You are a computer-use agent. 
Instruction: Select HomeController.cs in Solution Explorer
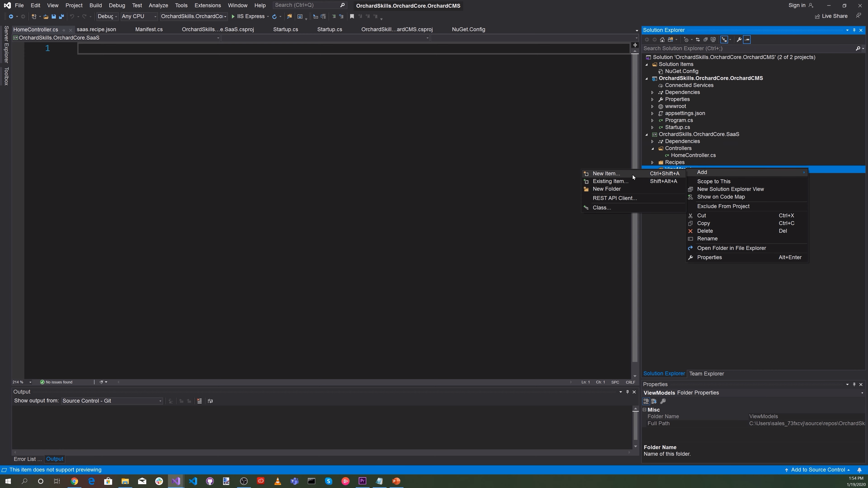[x=693, y=156]
